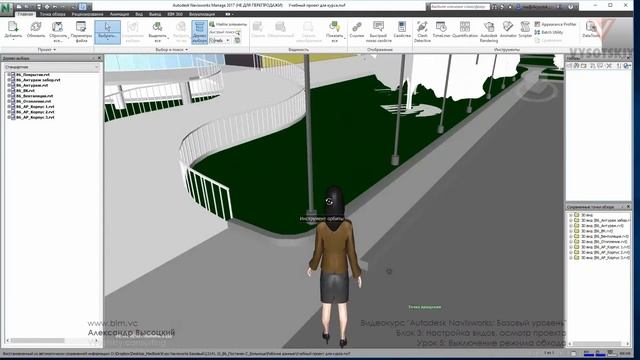Select ВБ_АР_Корпус 3.rvt in the tree

[35, 117]
